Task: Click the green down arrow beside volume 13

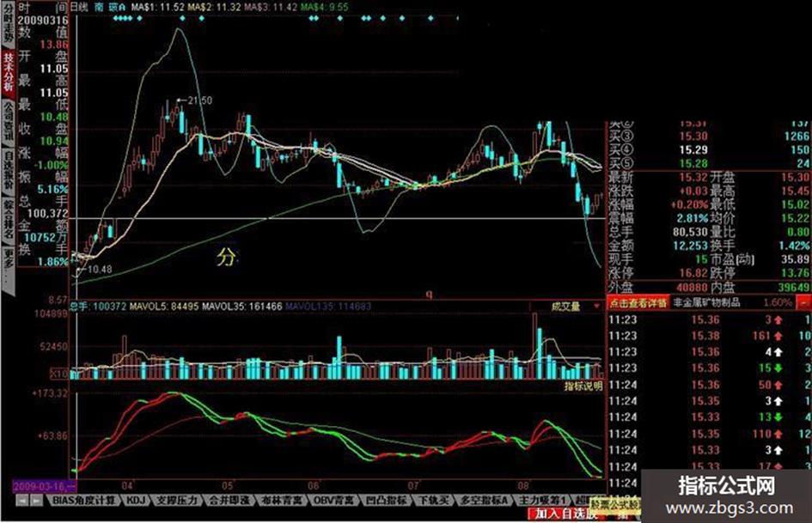Action: (778, 417)
